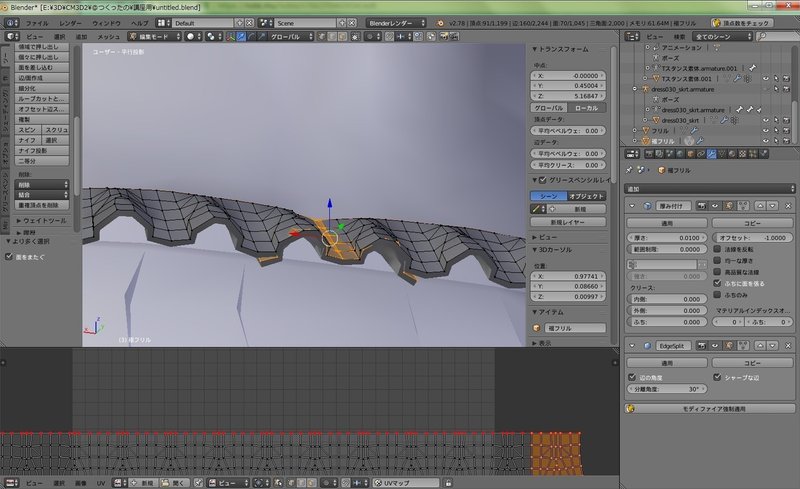Select the modifiers wrench tab icon

(711, 154)
